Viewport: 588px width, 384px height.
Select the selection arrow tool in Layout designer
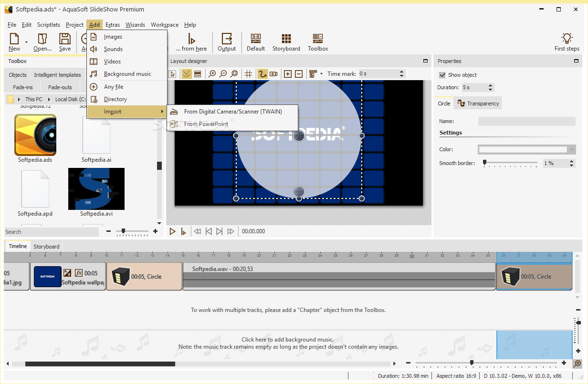click(172, 74)
